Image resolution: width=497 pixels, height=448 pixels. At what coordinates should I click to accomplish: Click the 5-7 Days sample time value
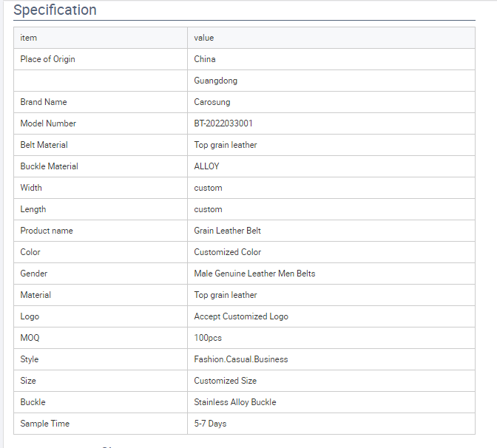coord(210,424)
